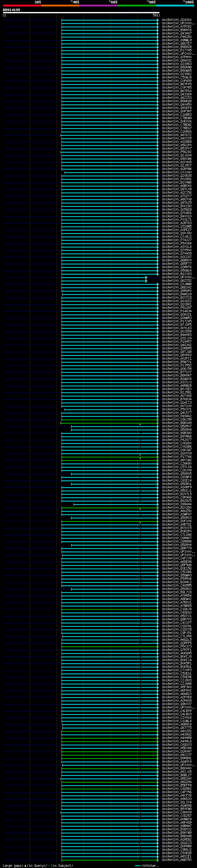Select the UniRef100_P17745 label
This screenshot has width=197, height=868.
pyautogui.click(x=177, y=50)
